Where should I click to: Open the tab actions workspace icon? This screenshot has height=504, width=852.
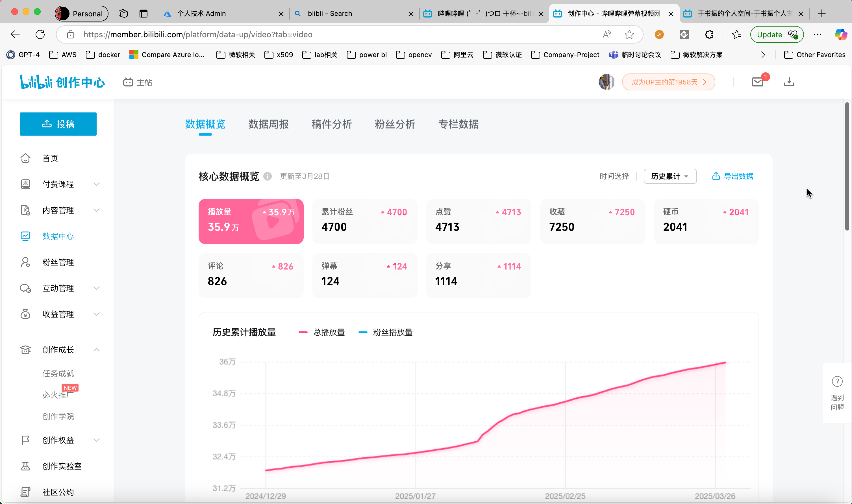pyautogui.click(x=123, y=14)
